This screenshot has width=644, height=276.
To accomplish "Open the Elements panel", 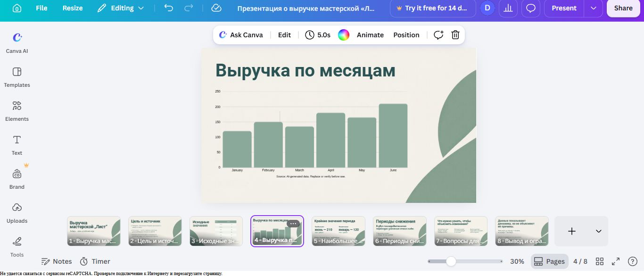I will pos(17,111).
